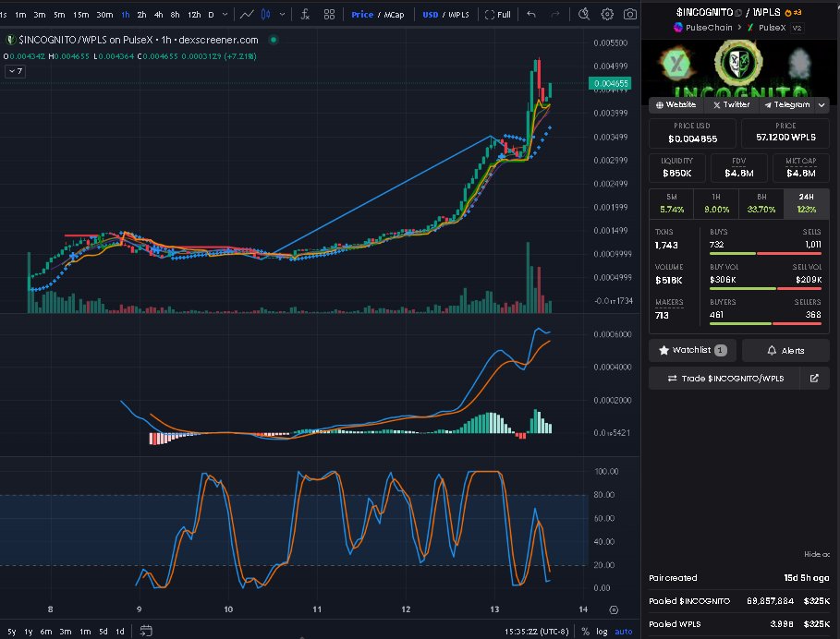Open the timezone selector 15:35:22 (UTC-8)
Viewport: 840px width, 639px height.
[536, 632]
